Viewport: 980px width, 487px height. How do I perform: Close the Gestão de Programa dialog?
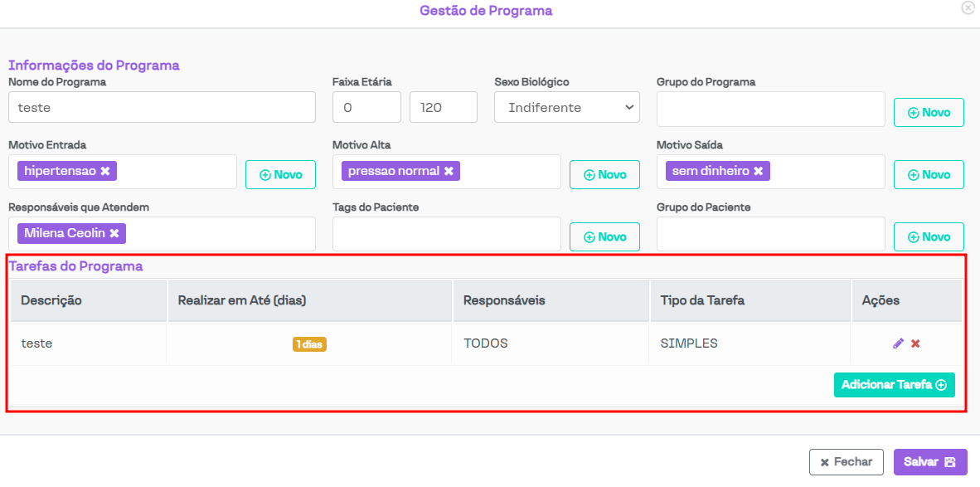pyautogui.click(x=967, y=7)
